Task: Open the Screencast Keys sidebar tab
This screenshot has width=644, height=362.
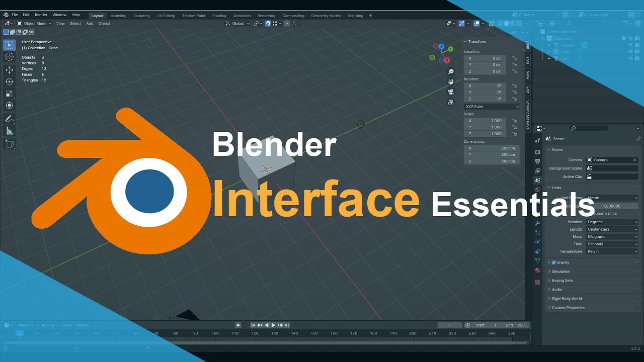Action: click(x=527, y=115)
